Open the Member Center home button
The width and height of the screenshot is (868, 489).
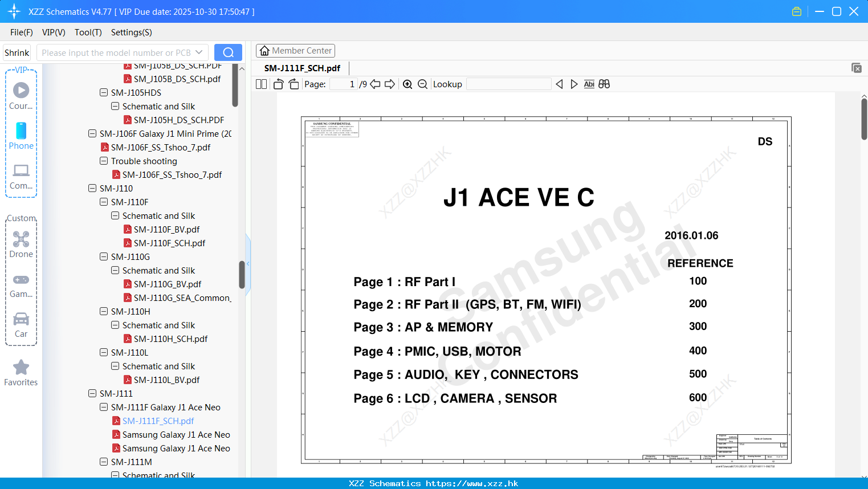[x=295, y=51]
